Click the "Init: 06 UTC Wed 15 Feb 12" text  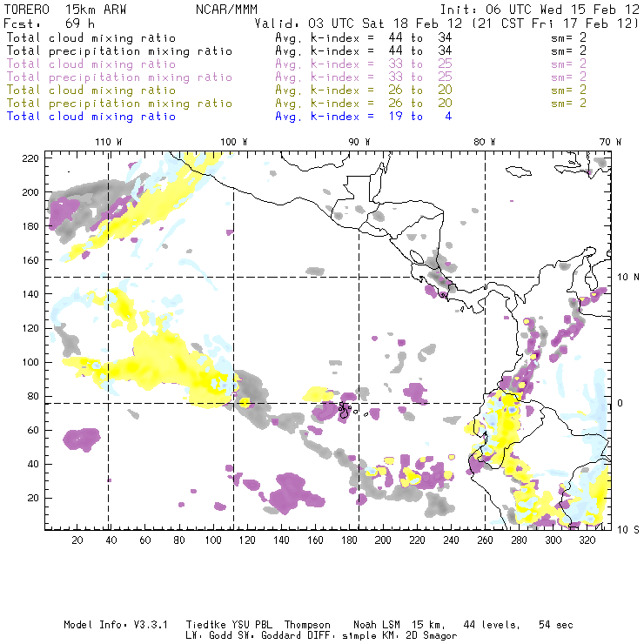pyautogui.click(x=540, y=10)
